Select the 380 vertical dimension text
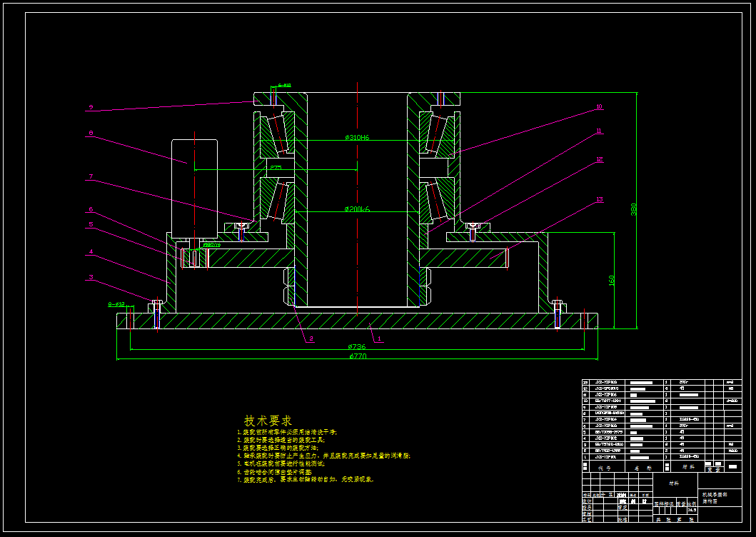Screen dimensions: 756x537 (633, 209)
